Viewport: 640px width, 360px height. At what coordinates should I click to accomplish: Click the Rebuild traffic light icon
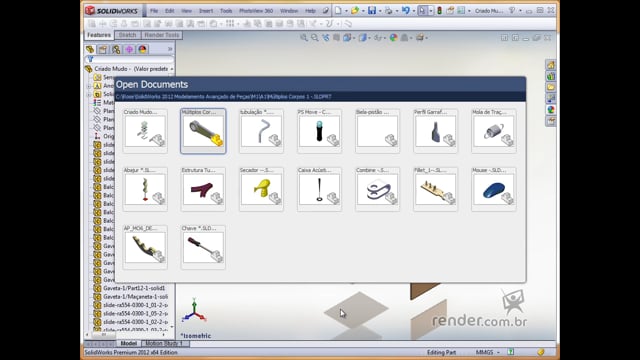(440, 11)
